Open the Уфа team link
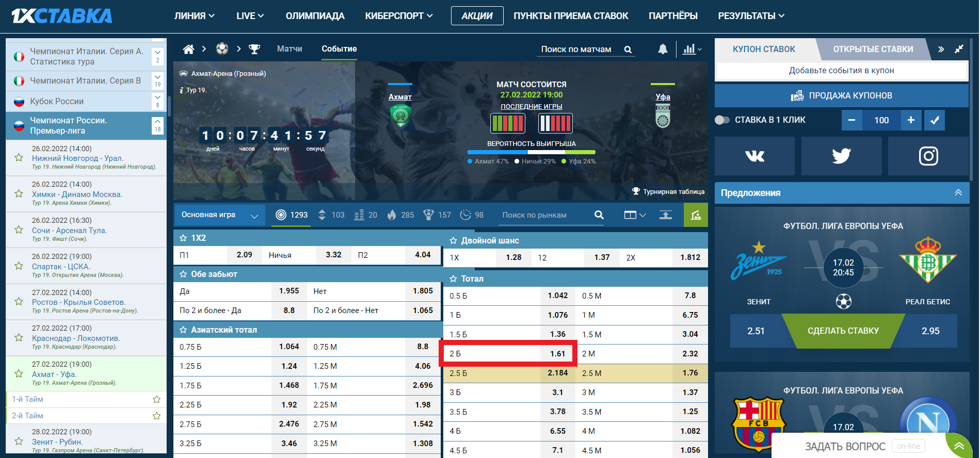The height and width of the screenshot is (458, 980). coord(663,97)
